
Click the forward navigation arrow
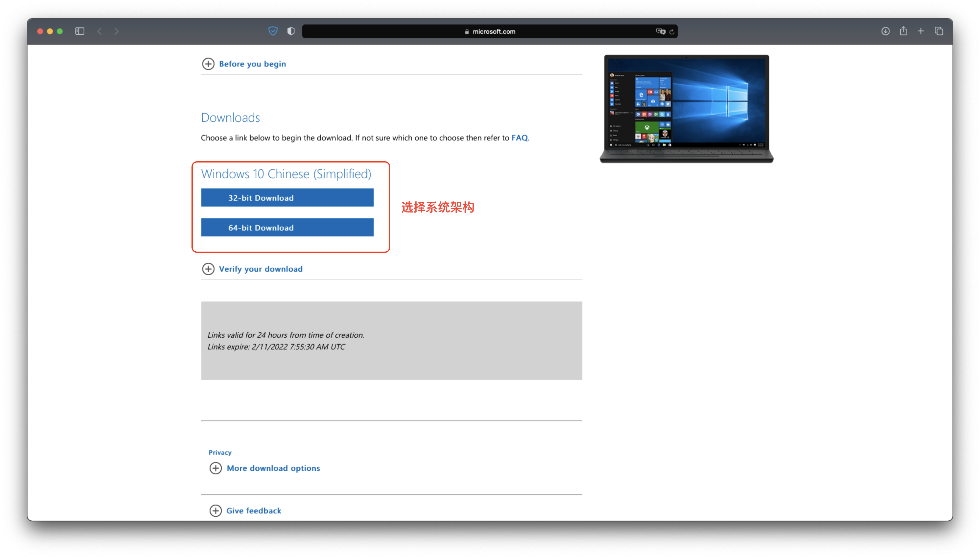(116, 31)
